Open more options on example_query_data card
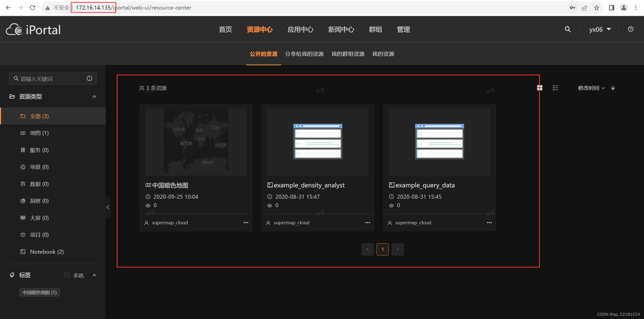 489,222
